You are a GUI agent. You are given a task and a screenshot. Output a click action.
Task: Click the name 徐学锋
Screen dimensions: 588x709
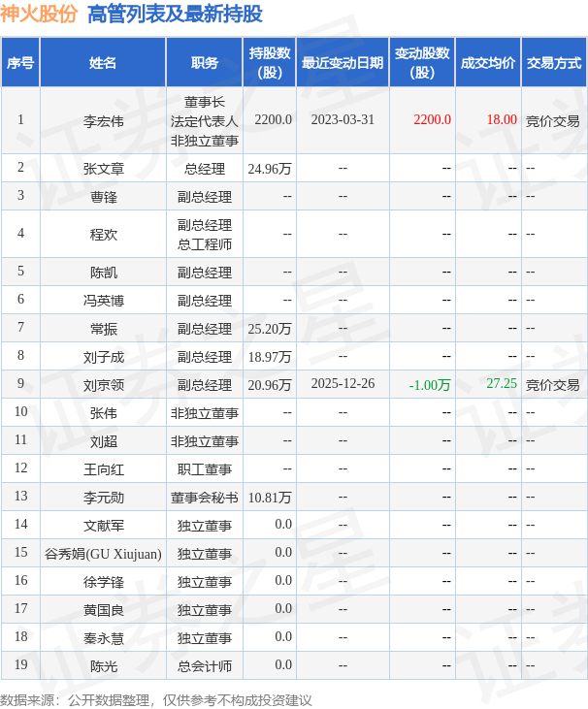click(103, 582)
